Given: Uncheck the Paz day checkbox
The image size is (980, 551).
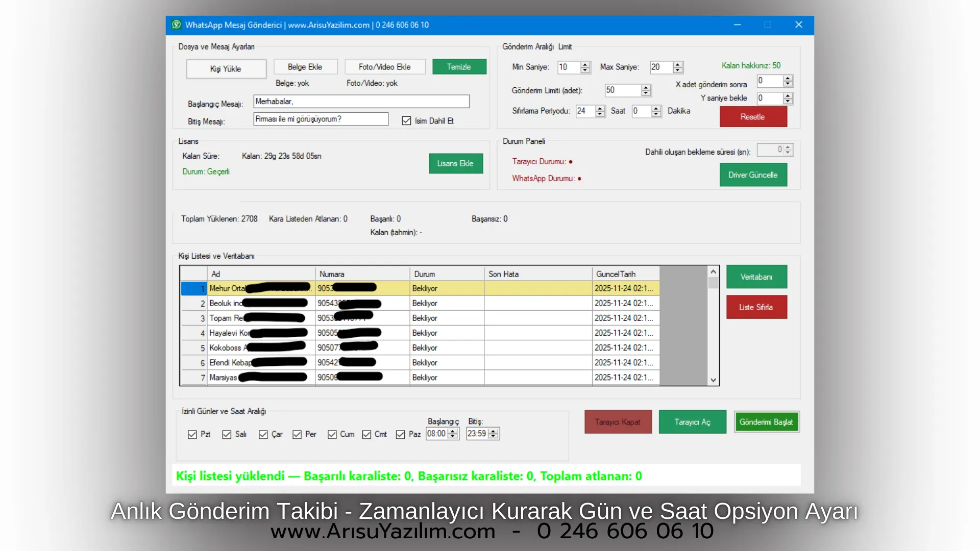Looking at the screenshot, I should [401, 435].
